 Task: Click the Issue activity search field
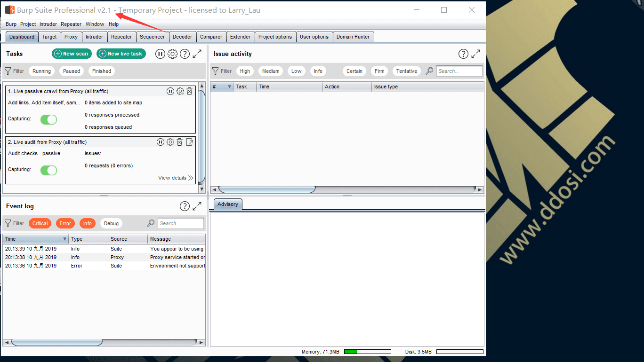tap(459, 71)
